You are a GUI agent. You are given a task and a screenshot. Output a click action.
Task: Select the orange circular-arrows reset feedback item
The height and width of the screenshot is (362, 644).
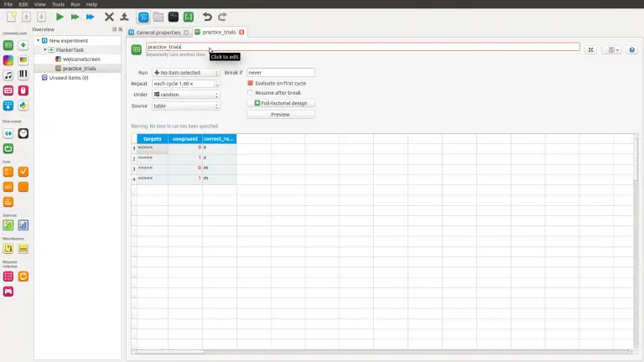point(23,277)
